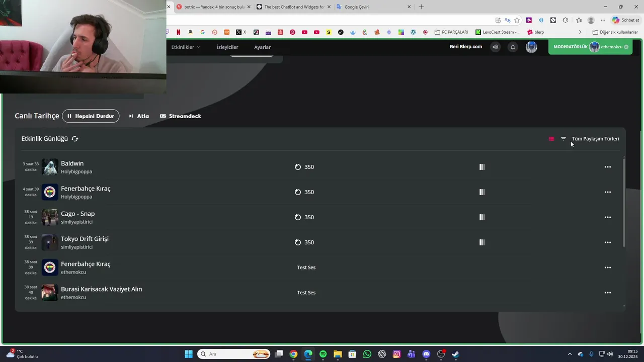Switch to the Google Çeviri tab
The image size is (644, 362).
(373, 7)
